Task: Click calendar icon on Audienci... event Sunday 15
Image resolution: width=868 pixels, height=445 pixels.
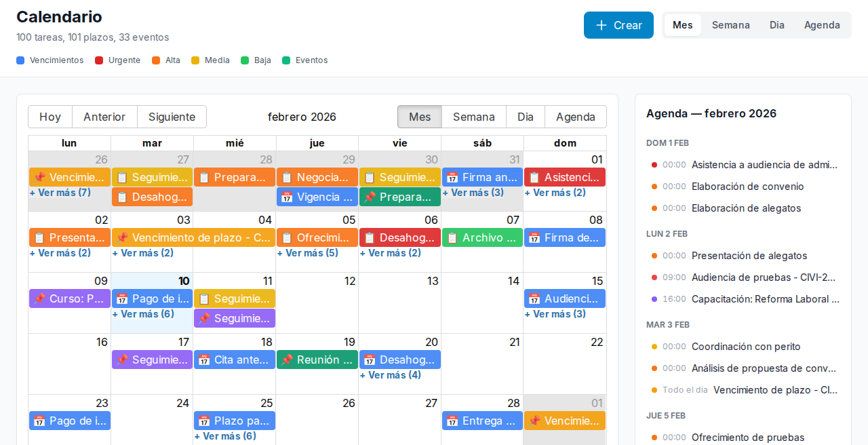Action: 534,299
